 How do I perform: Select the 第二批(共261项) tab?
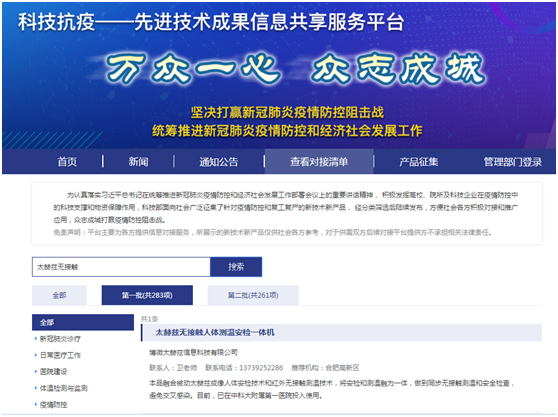pos(253,295)
